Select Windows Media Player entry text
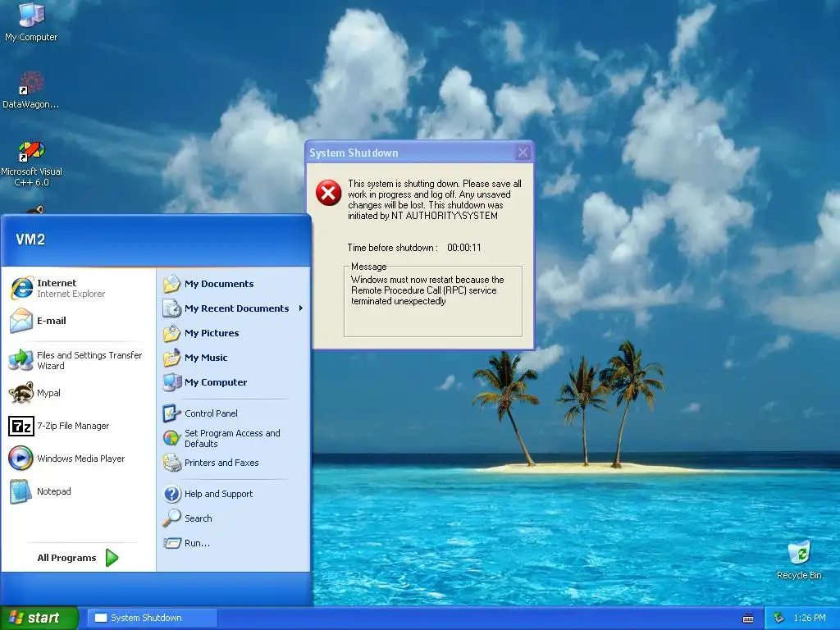This screenshot has height=630, width=840. point(81,459)
